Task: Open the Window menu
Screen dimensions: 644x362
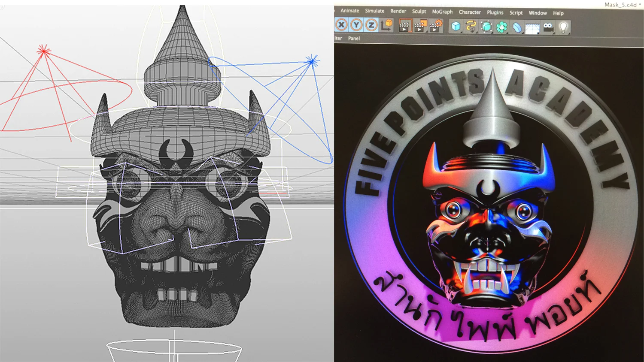Action: (x=538, y=13)
